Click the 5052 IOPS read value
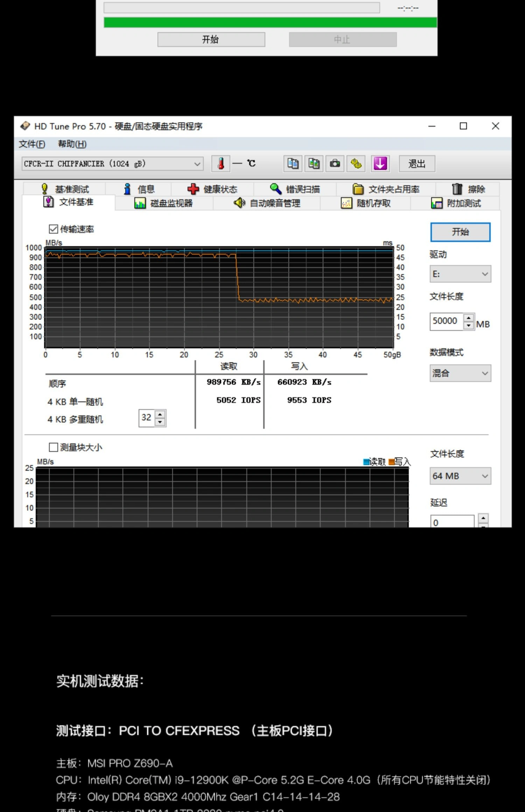Screen dimensions: 525x812 (238, 400)
